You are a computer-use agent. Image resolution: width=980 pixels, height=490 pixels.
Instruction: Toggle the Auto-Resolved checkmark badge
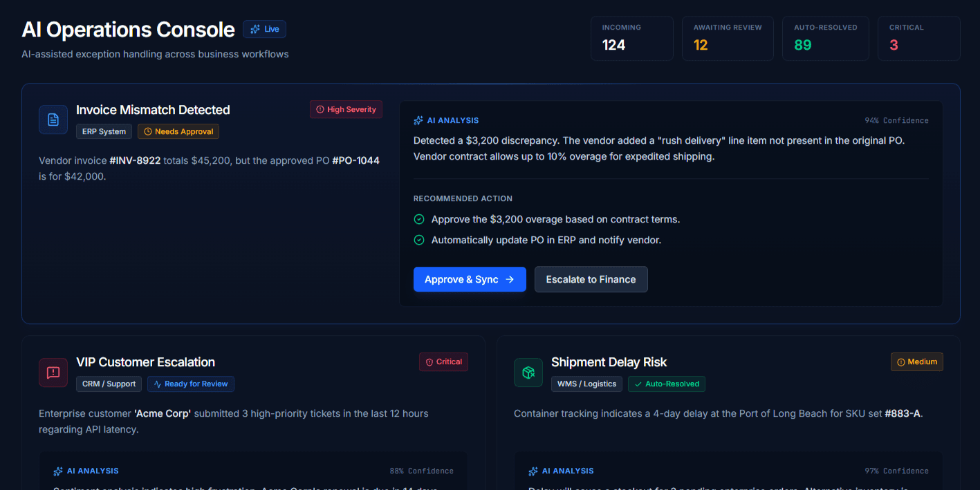(x=666, y=384)
